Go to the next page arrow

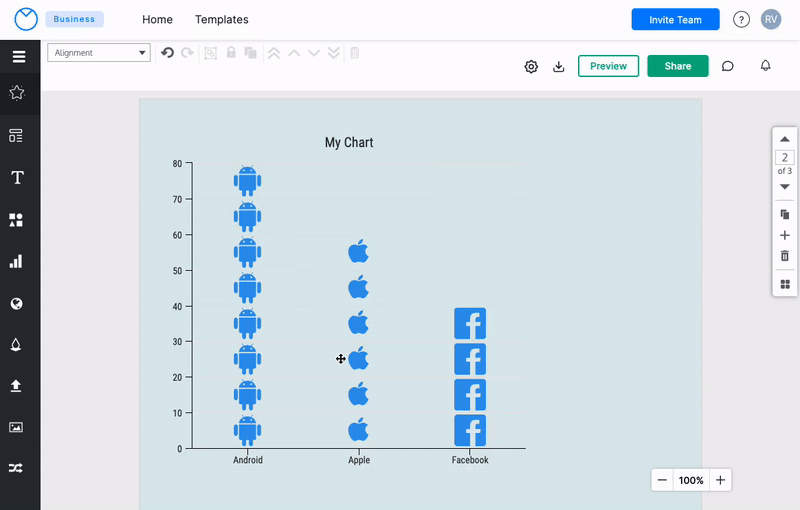pos(785,186)
